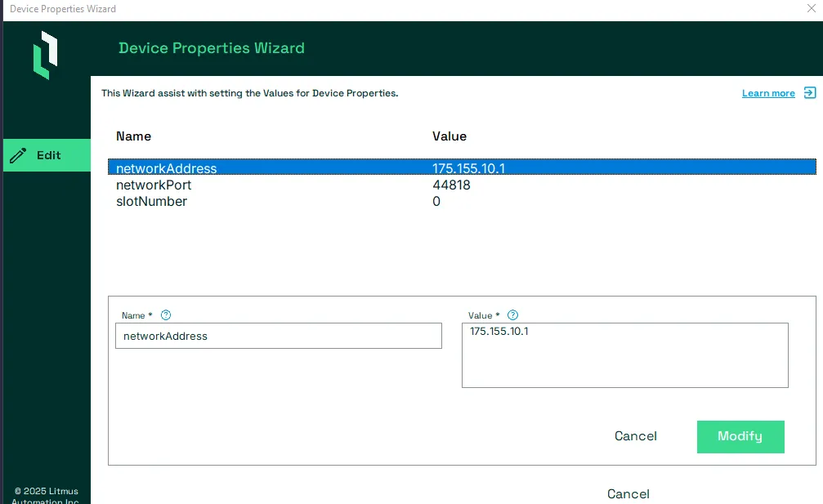Click the 44818 port value
This screenshot has height=504, width=823.
[x=451, y=185]
